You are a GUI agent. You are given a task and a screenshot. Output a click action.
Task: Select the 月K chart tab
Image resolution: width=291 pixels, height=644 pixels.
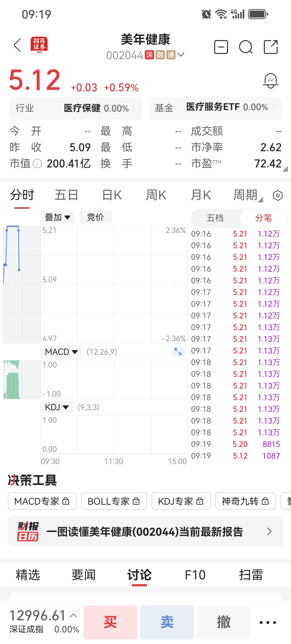tap(201, 195)
